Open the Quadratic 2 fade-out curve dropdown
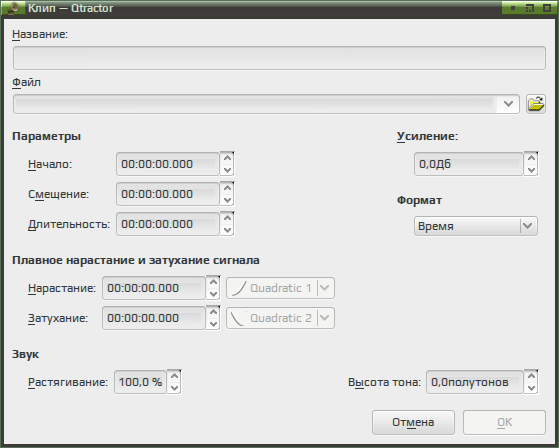Image resolution: width=559 pixels, height=448 pixels. tap(280, 318)
